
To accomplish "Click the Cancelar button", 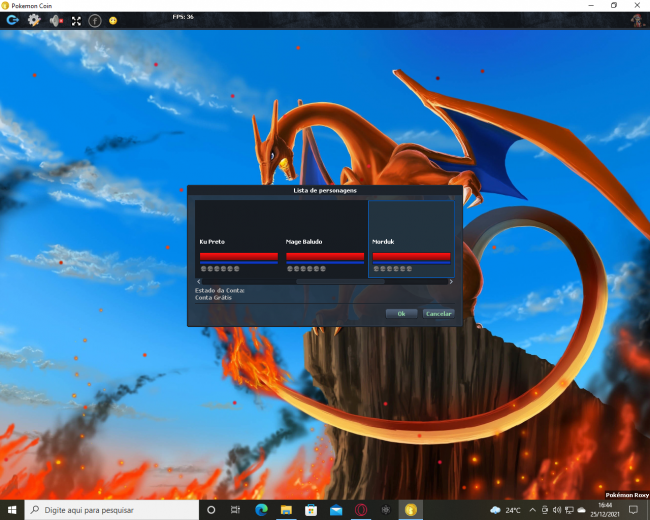I will (439, 313).
